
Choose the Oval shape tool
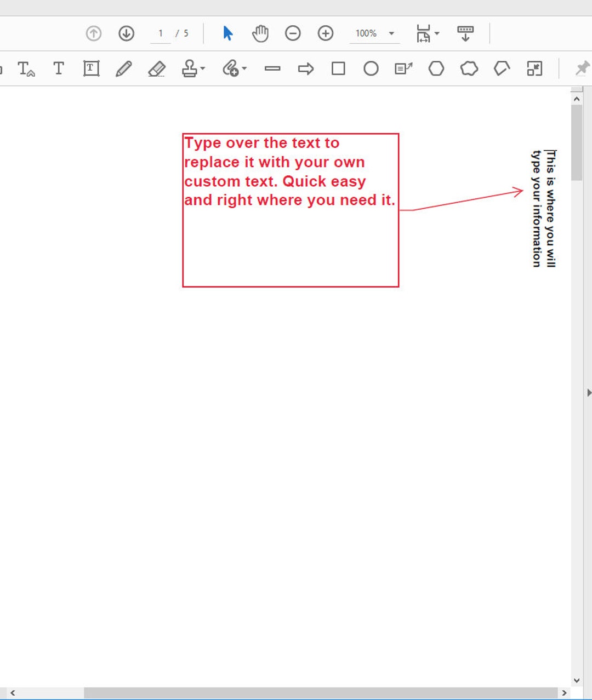pyautogui.click(x=371, y=68)
